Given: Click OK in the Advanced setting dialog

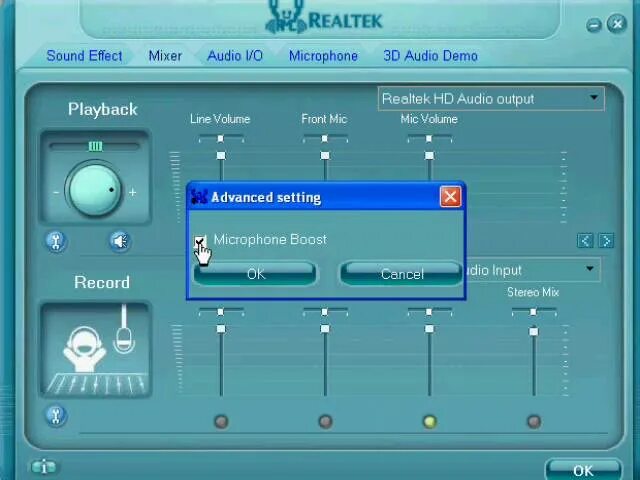Looking at the screenshot, I should point(255,273).
